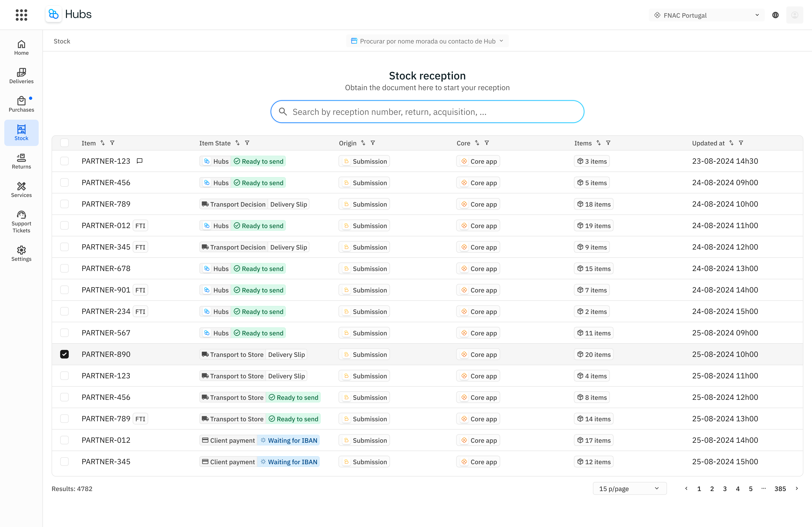
Task: Open the filter icon on Item State column
Action: (x=247, y=143)
